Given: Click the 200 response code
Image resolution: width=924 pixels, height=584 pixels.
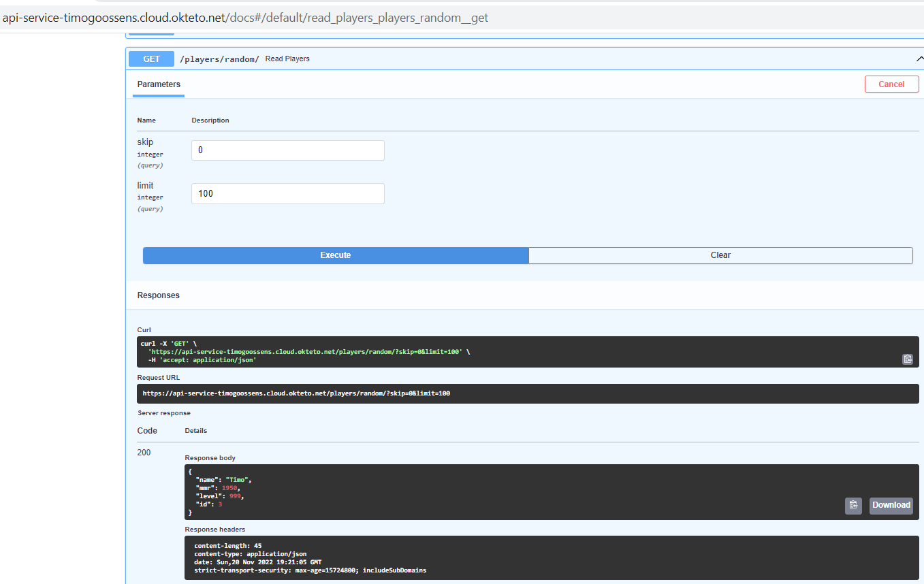Looking at the screenshot, I should click(144, 452).
